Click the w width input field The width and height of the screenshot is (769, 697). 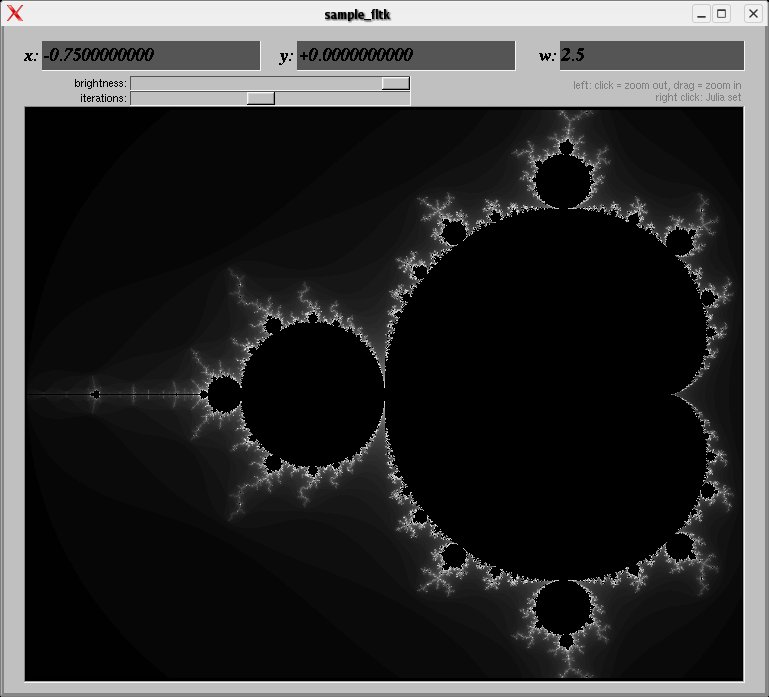point(652,55)
